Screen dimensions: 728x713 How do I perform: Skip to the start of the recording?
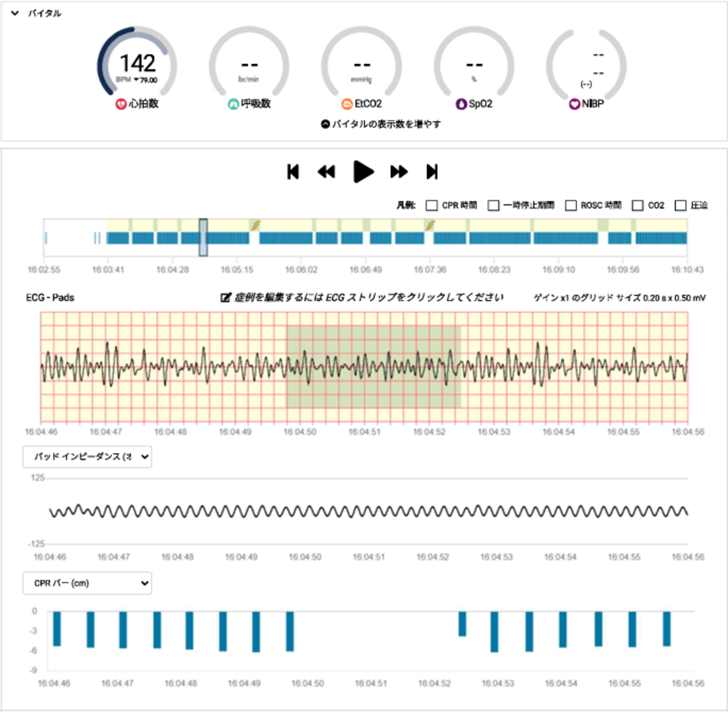pyautogui.click(x=293, y=172)
